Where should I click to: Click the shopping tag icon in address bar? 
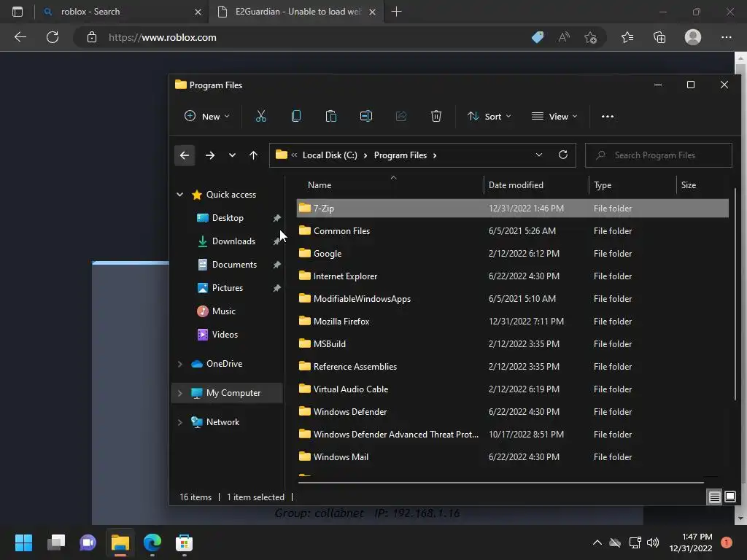[538, 37]
